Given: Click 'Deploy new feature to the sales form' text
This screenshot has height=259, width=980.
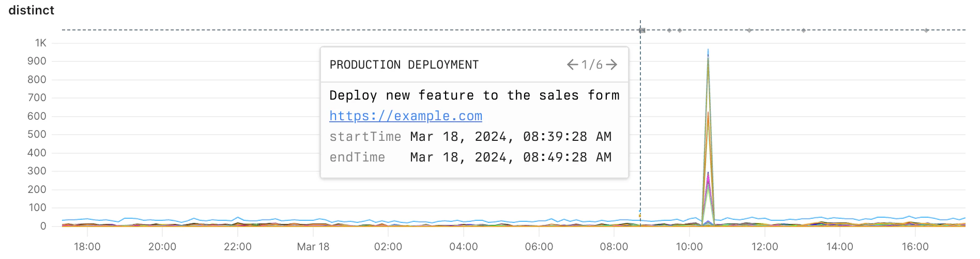Looking at the screenshot, I should pyautogui.click(x=474, y=95).
